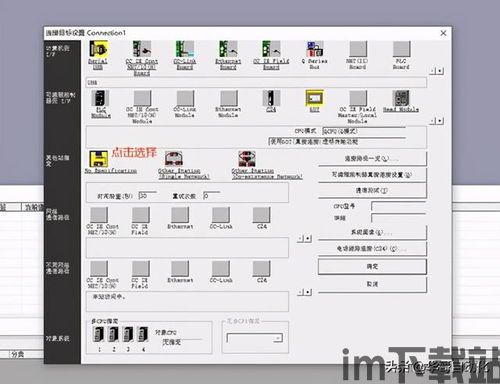
Task: Select CC IE Field icon in network route row
Action: pyautogui.click(x=140, y=215)
